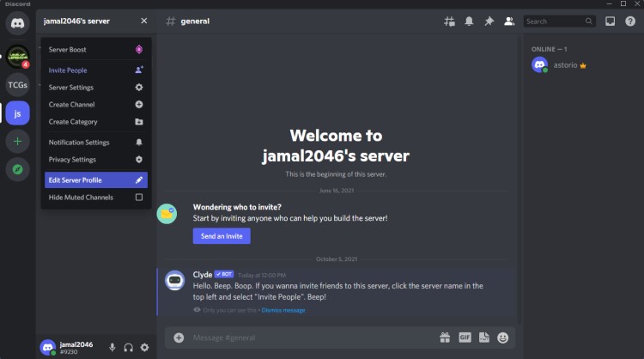Click Clyde username in message
644x359 pixels.
click(203, 274)
